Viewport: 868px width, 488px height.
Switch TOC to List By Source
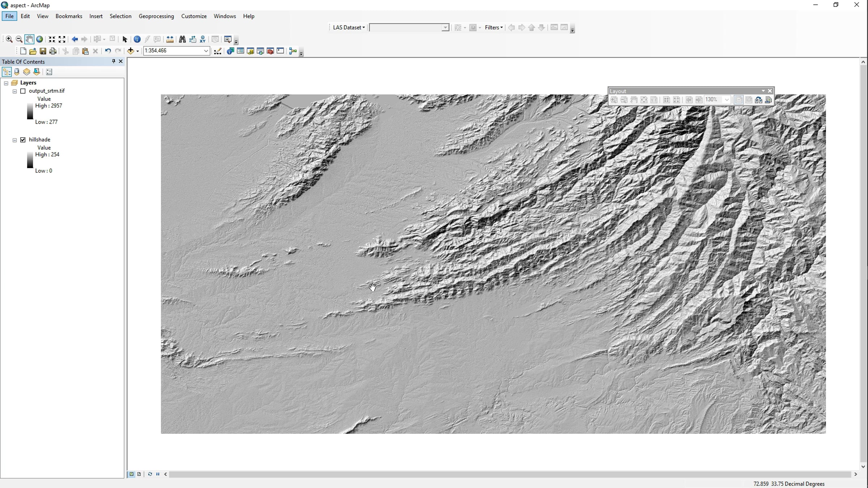[17, 72]
